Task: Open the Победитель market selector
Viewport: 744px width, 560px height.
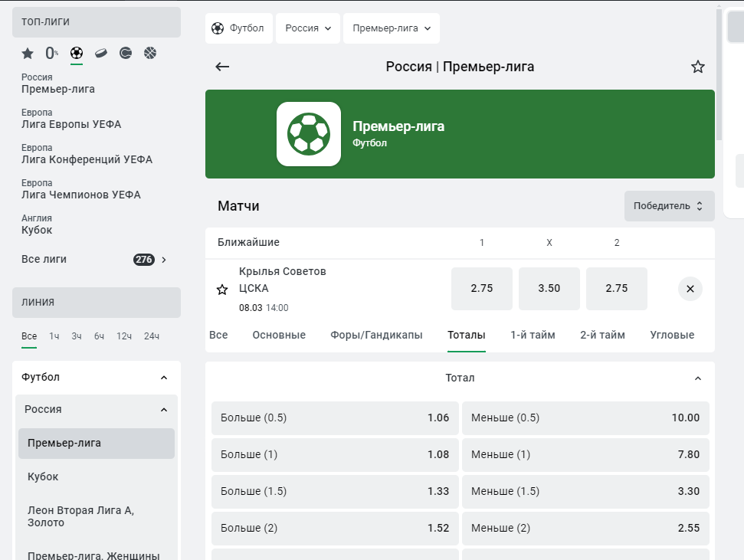Action: 669,206
